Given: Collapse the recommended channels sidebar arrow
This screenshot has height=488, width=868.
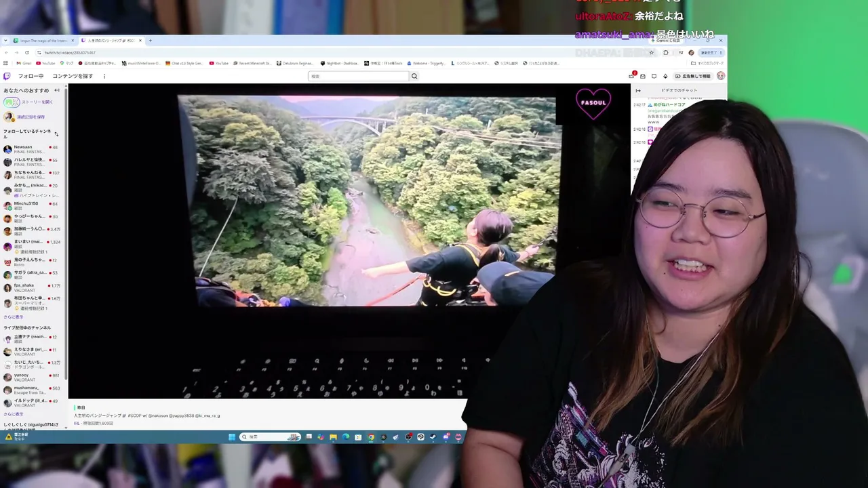Looking at the screenshot, I should click(x=57, y=90).
